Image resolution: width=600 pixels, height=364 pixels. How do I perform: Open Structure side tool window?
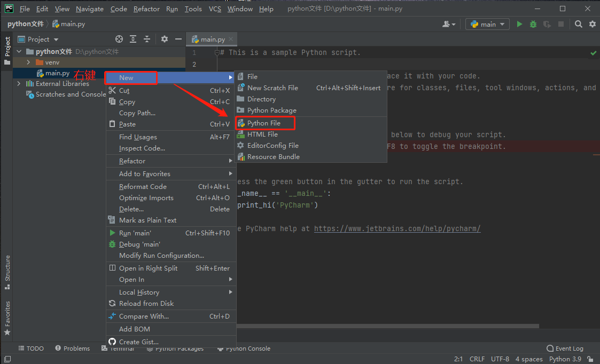coord(7,272)
